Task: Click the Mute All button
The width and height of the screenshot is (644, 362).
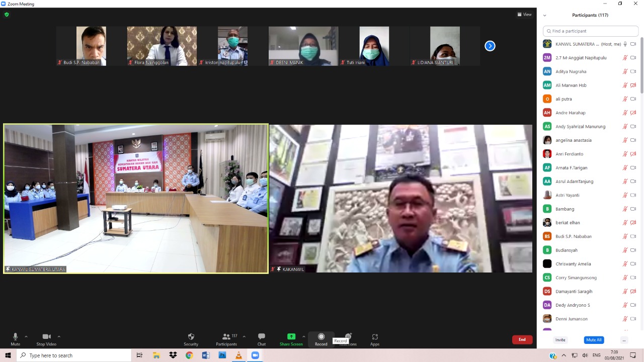Action: tap(594, 340)
